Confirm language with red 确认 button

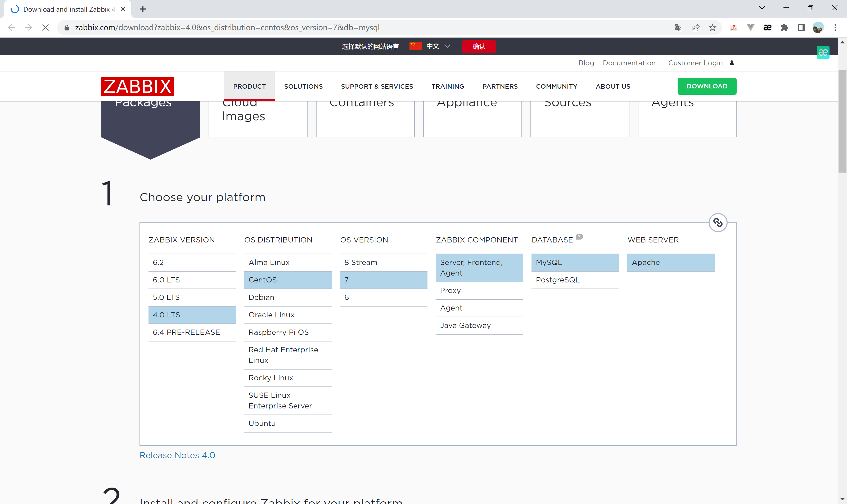(x=479, y=46)
